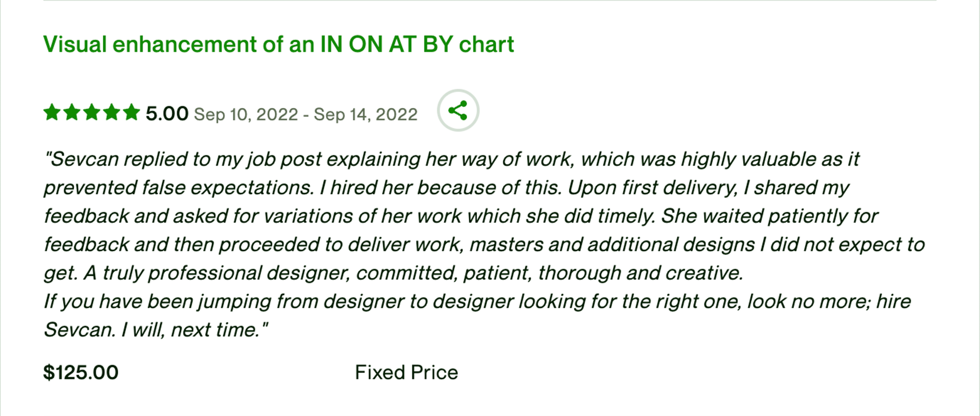This screenshot has height=416, width=980.
Task: Click the first rating star
Action: click(52, 112)
